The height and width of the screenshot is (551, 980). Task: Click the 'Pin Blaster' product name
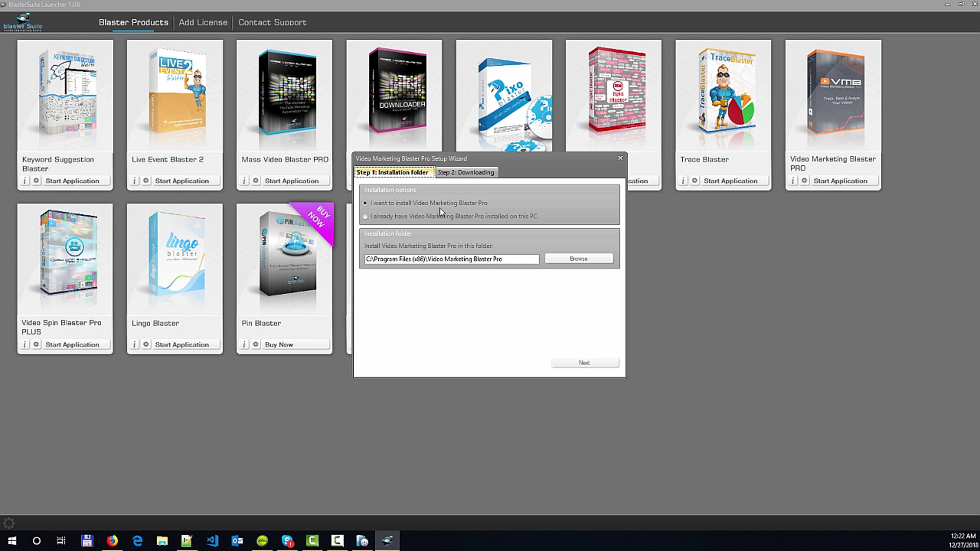tap(261, 323)
